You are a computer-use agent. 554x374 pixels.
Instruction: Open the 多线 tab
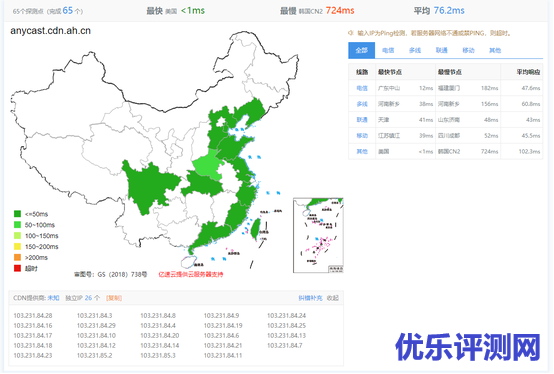click(415, 51)
